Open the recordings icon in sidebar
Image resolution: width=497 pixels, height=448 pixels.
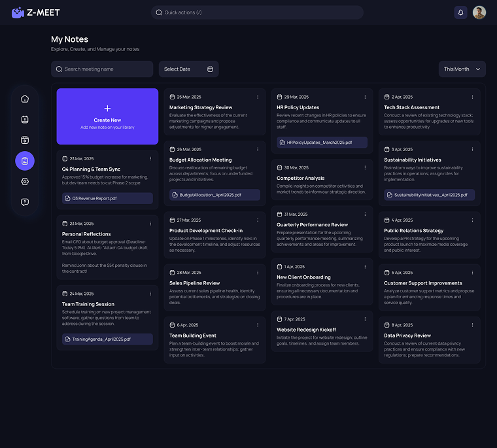coord(25,140)
